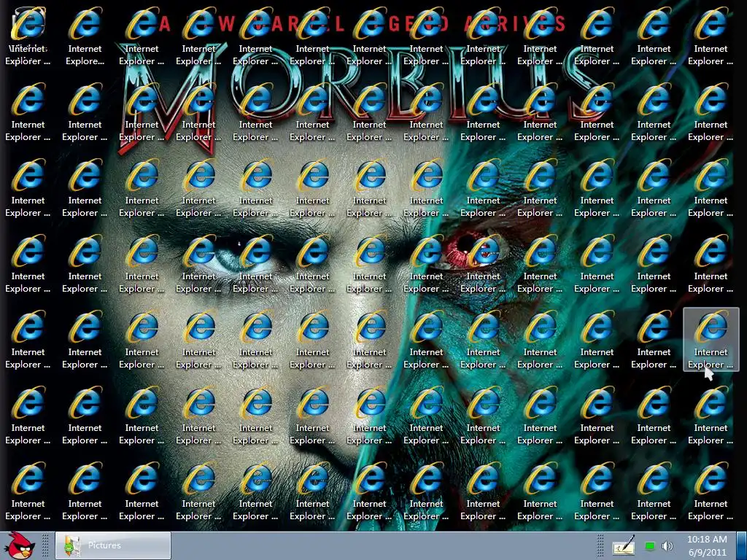Open the volume speaker icon
This screenshot has width=747, height=560.
coord(667,546)
